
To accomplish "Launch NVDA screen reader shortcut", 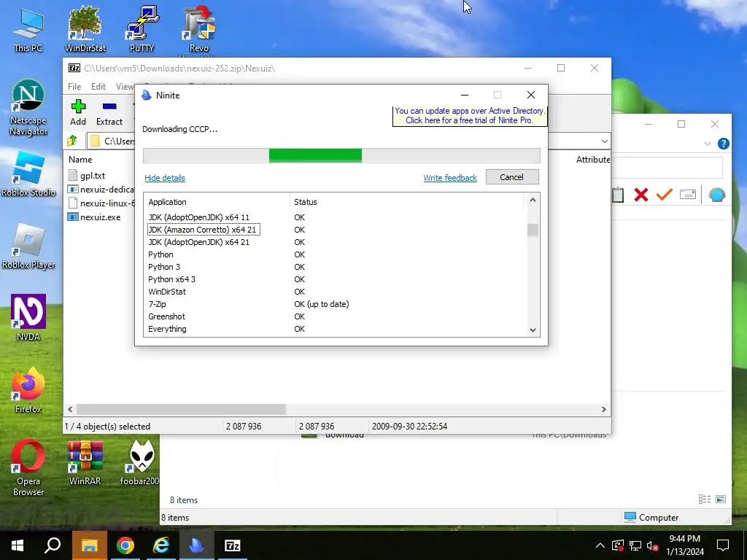I will coord(28,318).
